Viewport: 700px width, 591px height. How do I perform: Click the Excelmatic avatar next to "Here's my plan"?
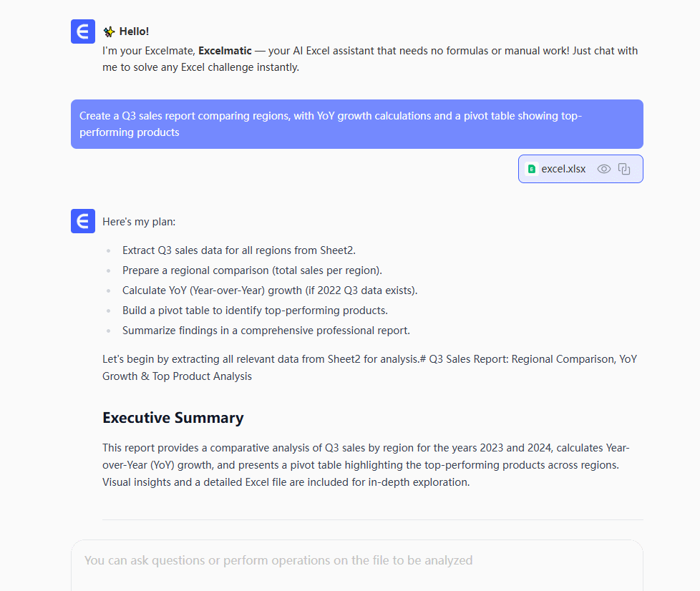click(x=83, y=221)
